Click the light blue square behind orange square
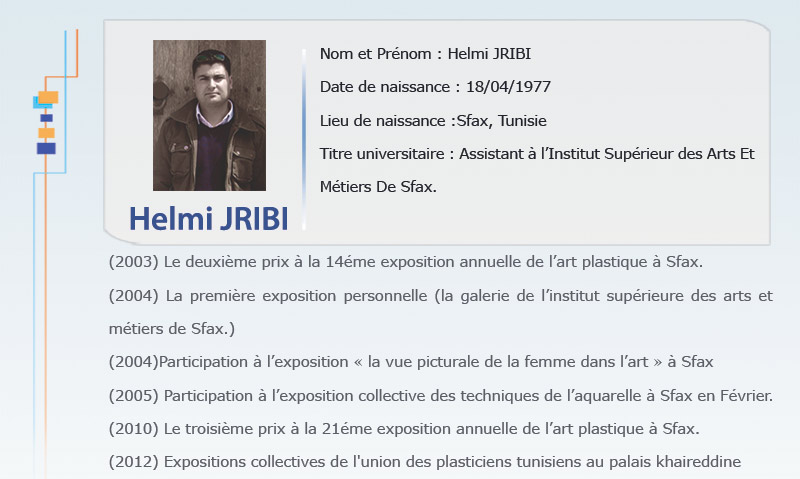 [36, 103]
